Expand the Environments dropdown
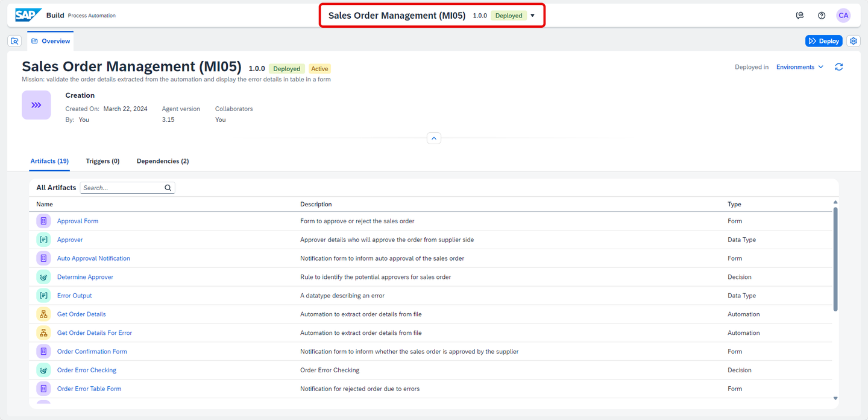Viewport: 868px width, 420px height. (800, 67)
